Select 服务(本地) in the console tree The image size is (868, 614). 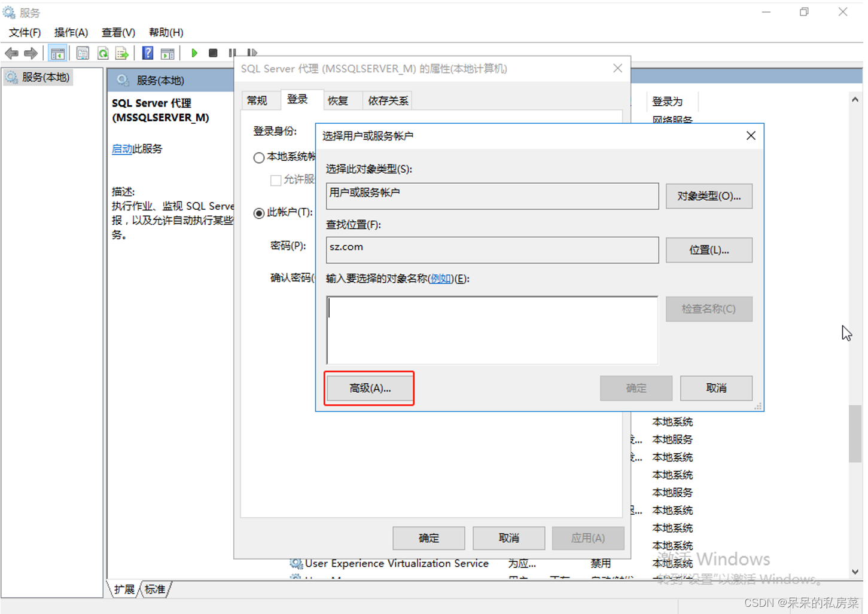point(46,77)
